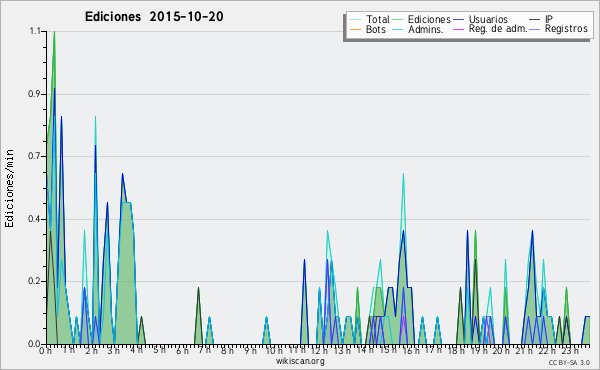The width and height of the screenshot is (600, 370).
Task: Click the Total legend color line
Action: [355, 20]
